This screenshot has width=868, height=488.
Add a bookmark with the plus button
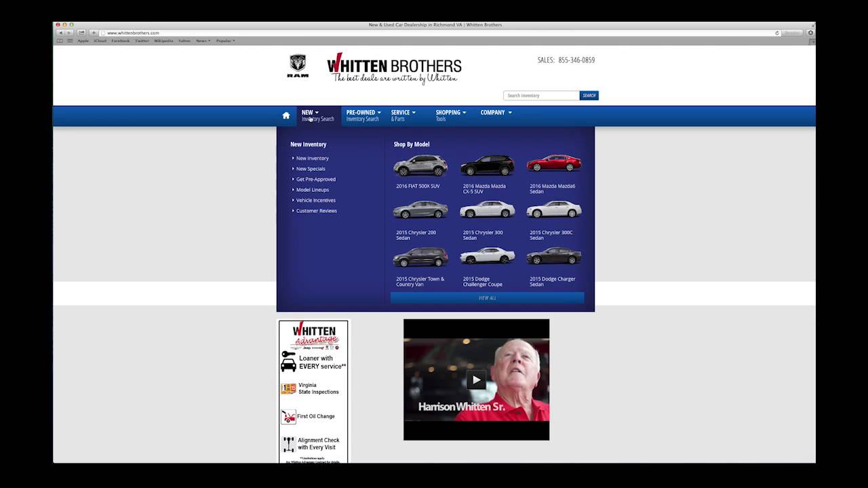pyautogui.click(x=94, y=33)
